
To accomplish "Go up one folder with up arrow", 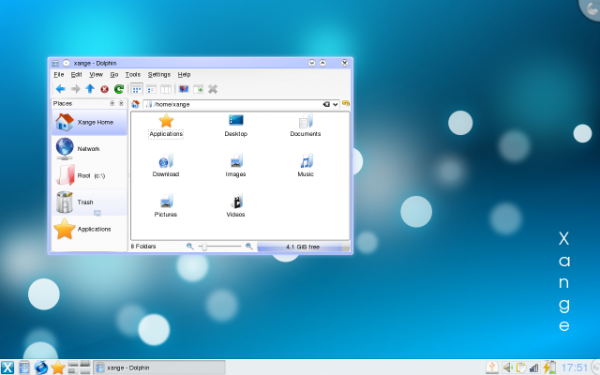I will tap(90, 89).
